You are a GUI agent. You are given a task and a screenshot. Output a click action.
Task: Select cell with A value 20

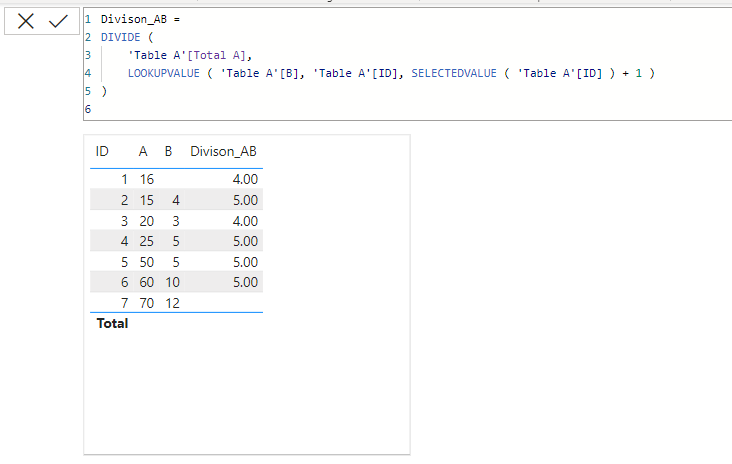[147, 221]
